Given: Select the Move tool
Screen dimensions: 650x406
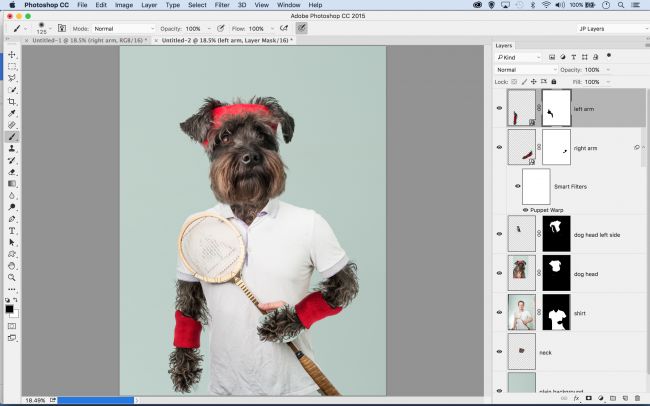Looking at the screenshot, I should [x=12, y=54].
